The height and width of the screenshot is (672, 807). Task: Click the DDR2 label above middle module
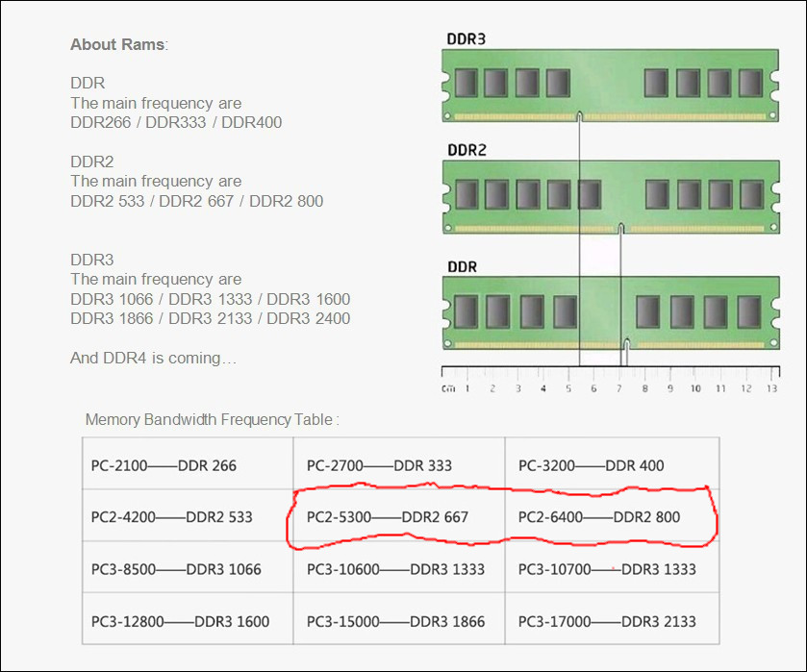(x=467, y=150)
